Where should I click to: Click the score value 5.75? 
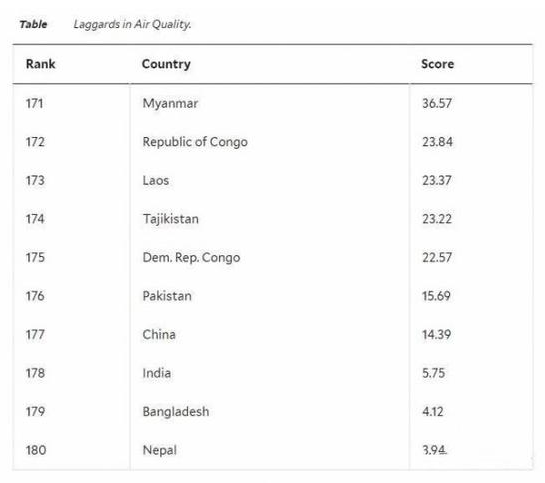coord(433,373)
